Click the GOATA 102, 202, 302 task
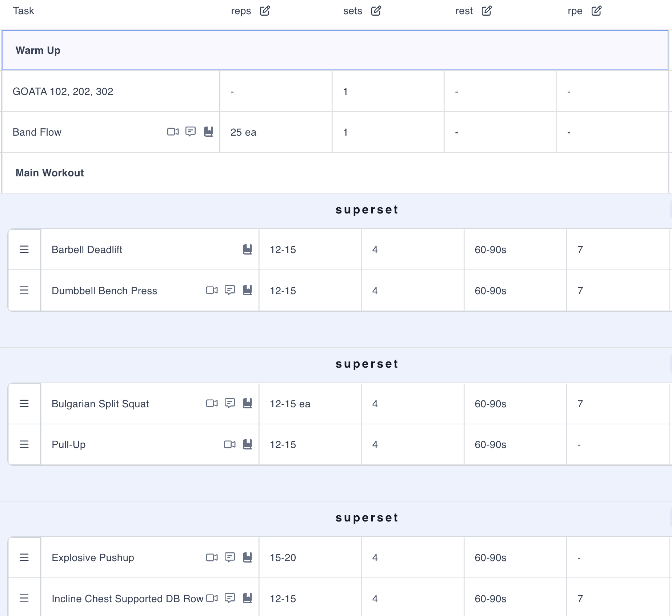Image resolution: width=672 pixels, height=616 pixels. click(x=63, y=91)
